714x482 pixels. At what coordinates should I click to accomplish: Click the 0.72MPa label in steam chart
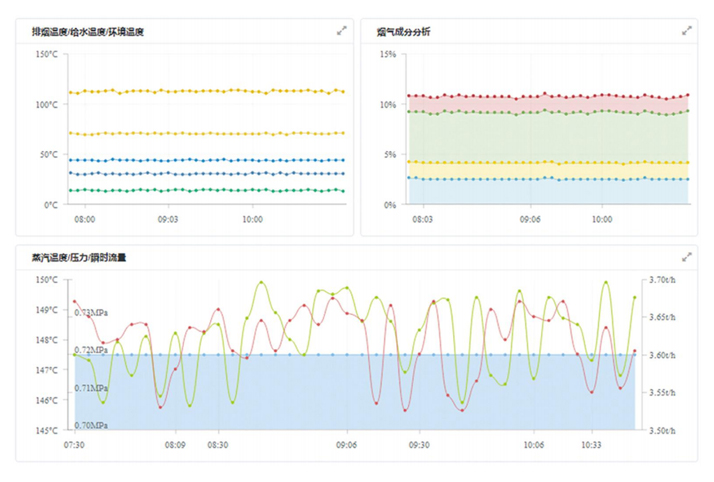tap(90, 350)
